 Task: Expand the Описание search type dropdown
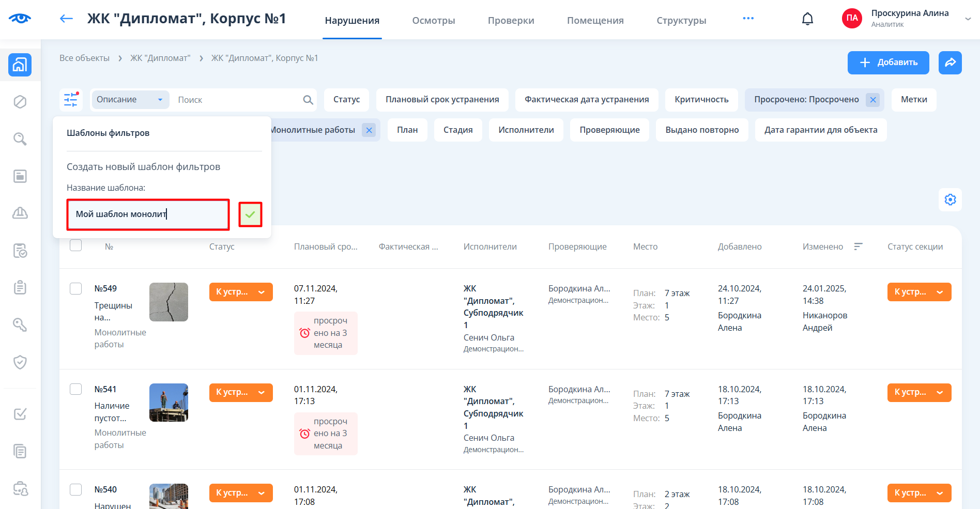tap(130, 100)
